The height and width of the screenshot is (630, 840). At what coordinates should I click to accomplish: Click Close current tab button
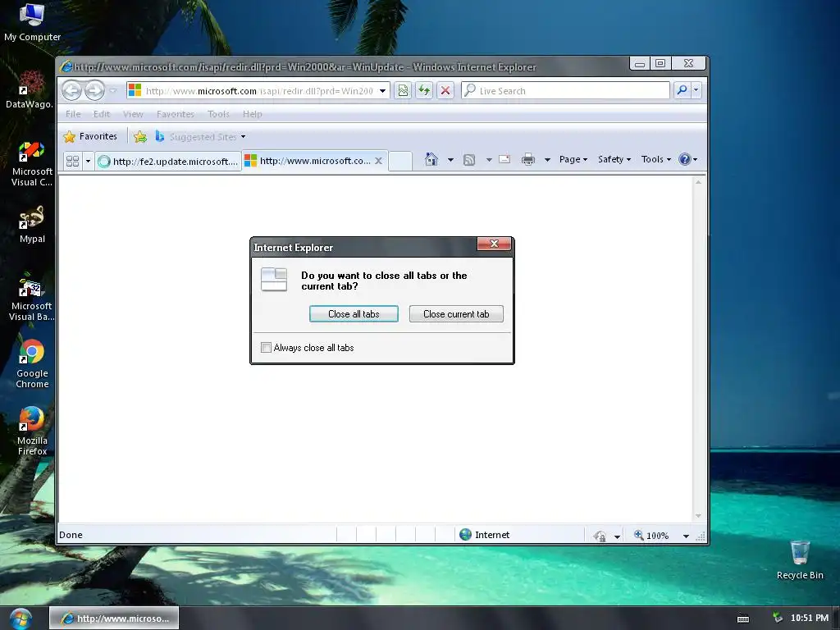click(456, 314)
